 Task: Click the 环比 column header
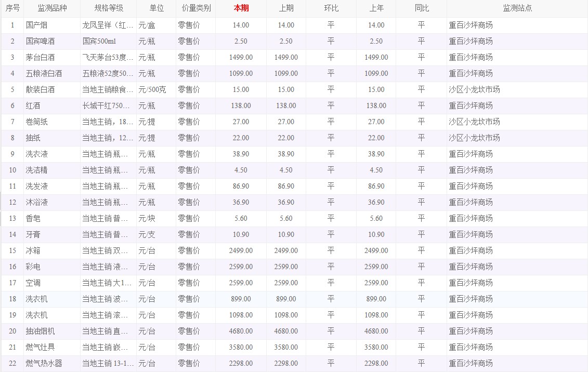tap(331, 8)
